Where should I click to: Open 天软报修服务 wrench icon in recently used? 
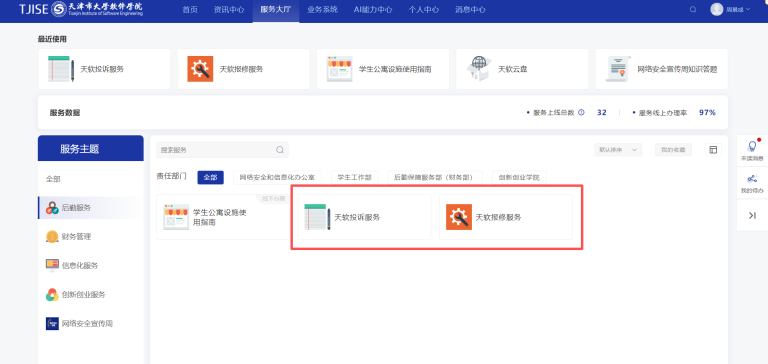coord(200,69)
